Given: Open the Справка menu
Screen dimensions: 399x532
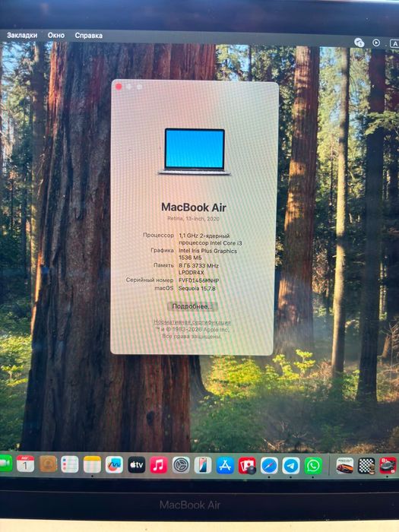Looking at the screenshot, I should 89,35.
